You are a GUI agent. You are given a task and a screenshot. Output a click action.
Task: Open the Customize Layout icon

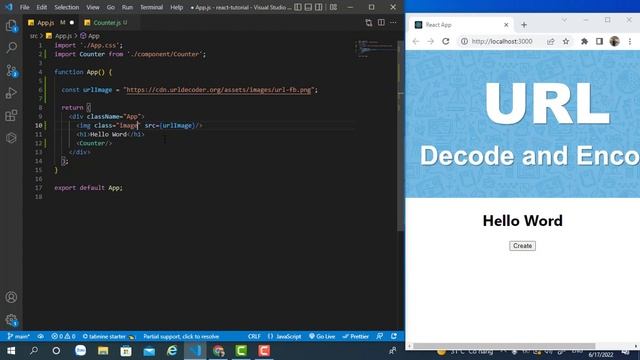333,7
